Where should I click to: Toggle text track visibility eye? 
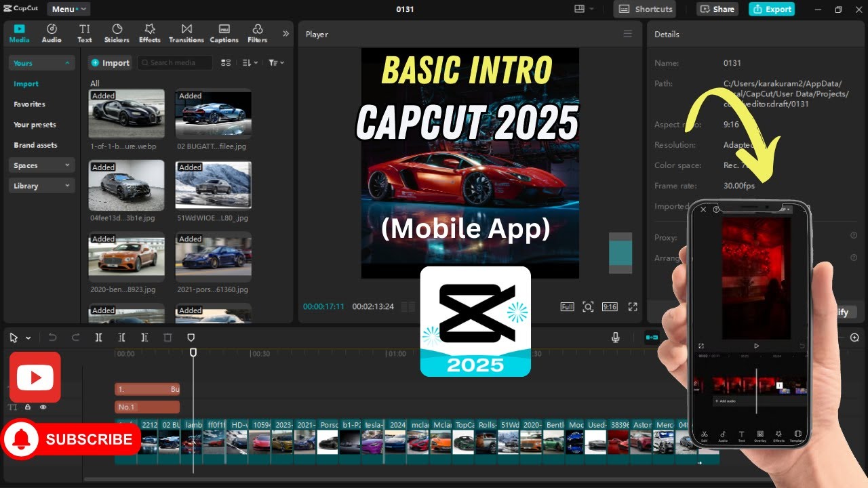pos(43,407)
